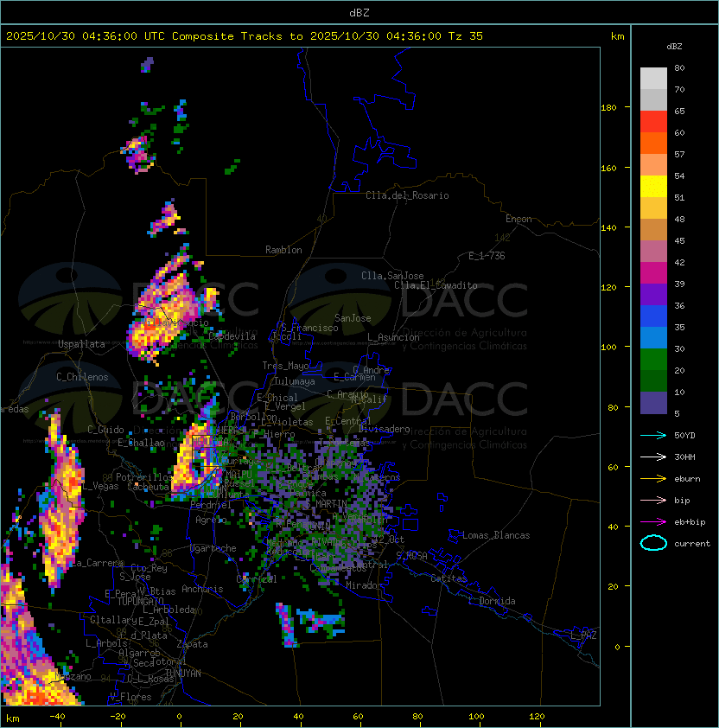This screenshot has height=728, width=719.
Task: Pick the royal blue 35 dBZ swatch
Action: 653,316
